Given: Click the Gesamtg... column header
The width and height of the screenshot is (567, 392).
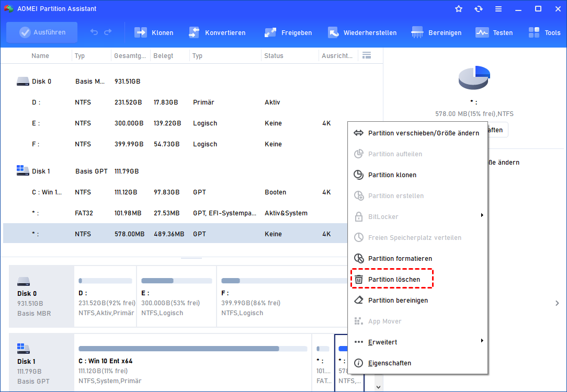Looking at the screenshot, I should (130, 55).
